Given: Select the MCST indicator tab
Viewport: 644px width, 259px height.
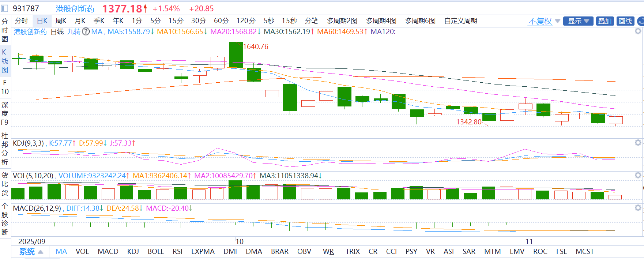Looking at the screenshot, I should click(x=585, y=252).
